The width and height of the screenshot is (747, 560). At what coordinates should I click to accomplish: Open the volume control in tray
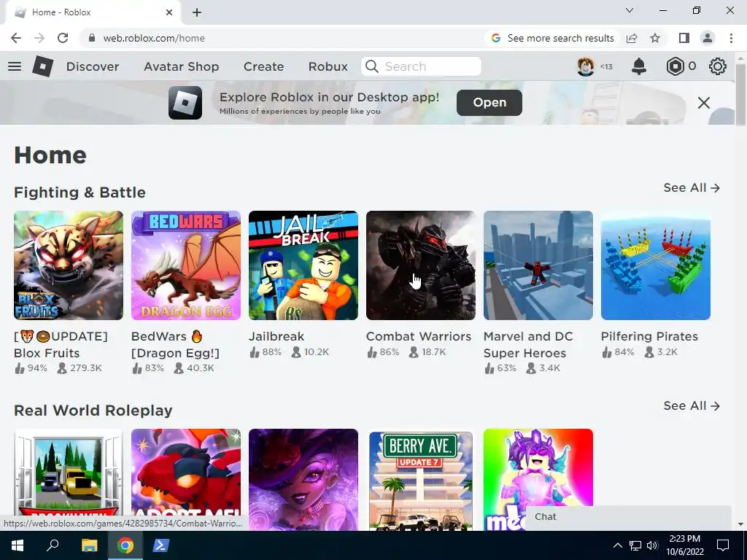(x=653, y=545)
